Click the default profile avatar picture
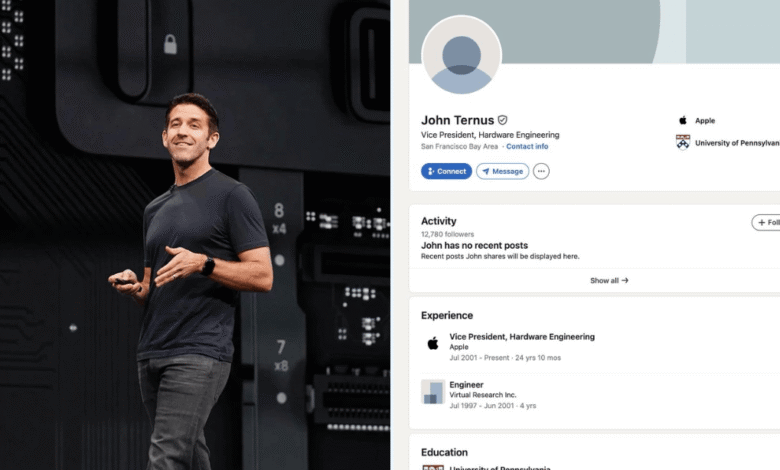 [x=461, y=56]
